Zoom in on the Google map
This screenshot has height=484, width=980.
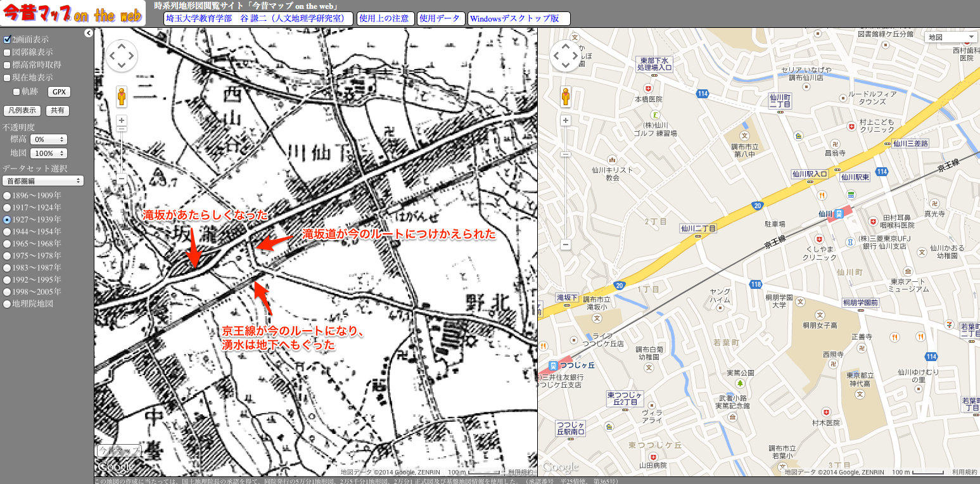566,120
